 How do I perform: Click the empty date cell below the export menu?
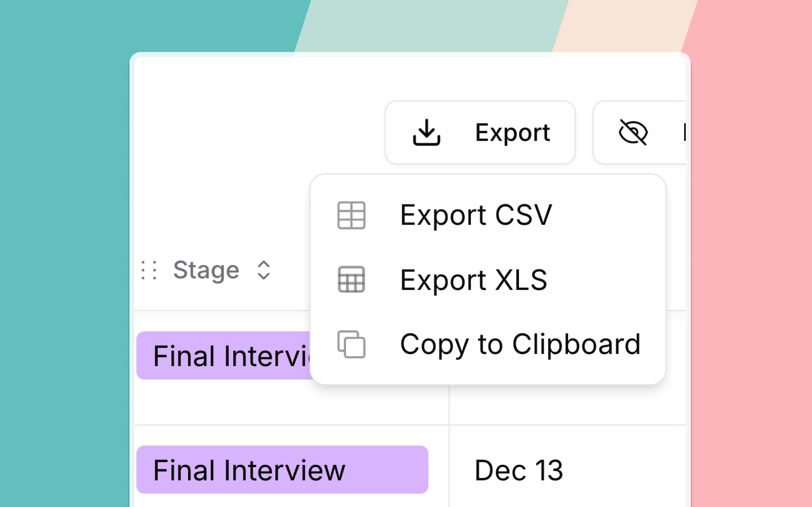567,405
